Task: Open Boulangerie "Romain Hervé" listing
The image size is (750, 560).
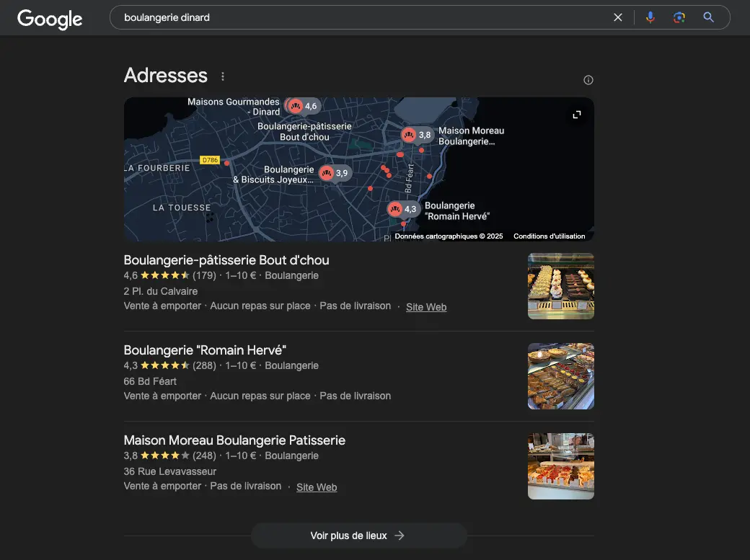Action: tap(205, 350)
